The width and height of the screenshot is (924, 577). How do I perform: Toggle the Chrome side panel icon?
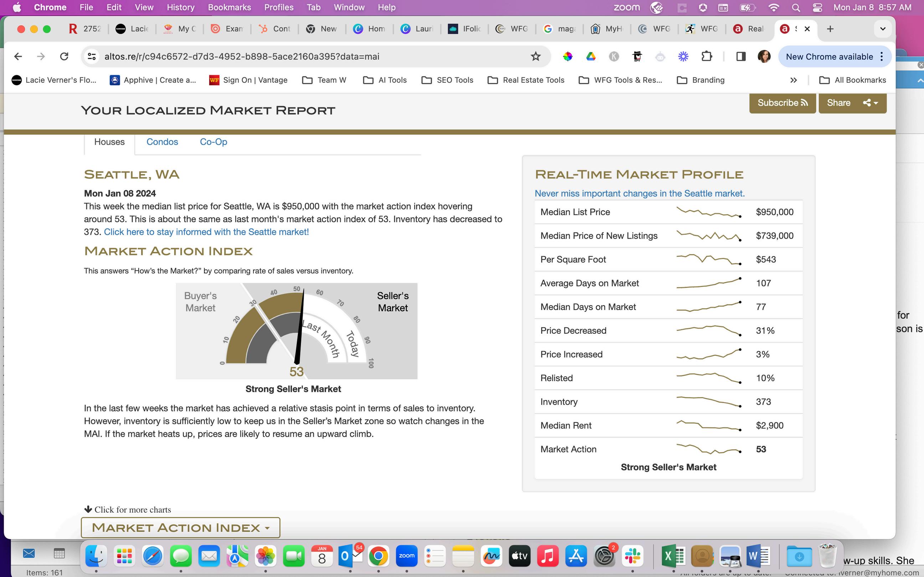click(x=741, y=57)
